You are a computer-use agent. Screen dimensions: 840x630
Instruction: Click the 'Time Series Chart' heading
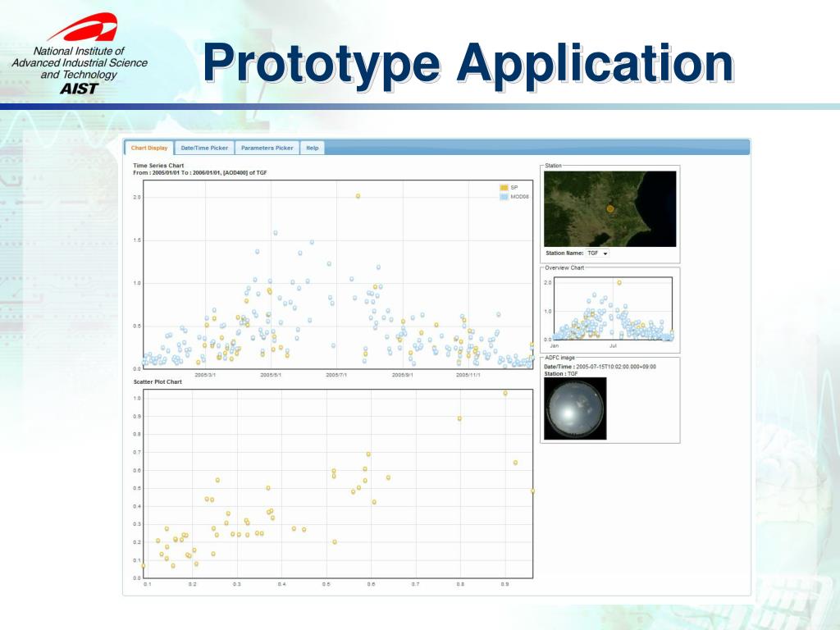(158, 166)
